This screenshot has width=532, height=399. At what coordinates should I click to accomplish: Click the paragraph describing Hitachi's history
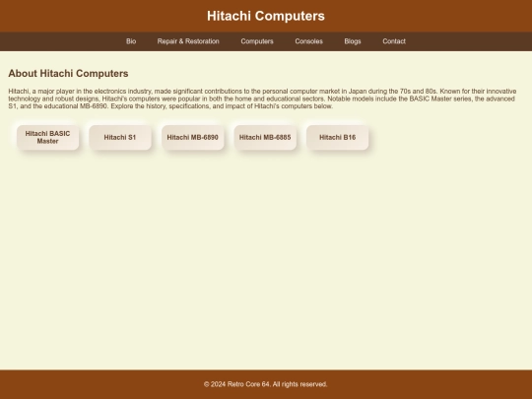(262, 99)
